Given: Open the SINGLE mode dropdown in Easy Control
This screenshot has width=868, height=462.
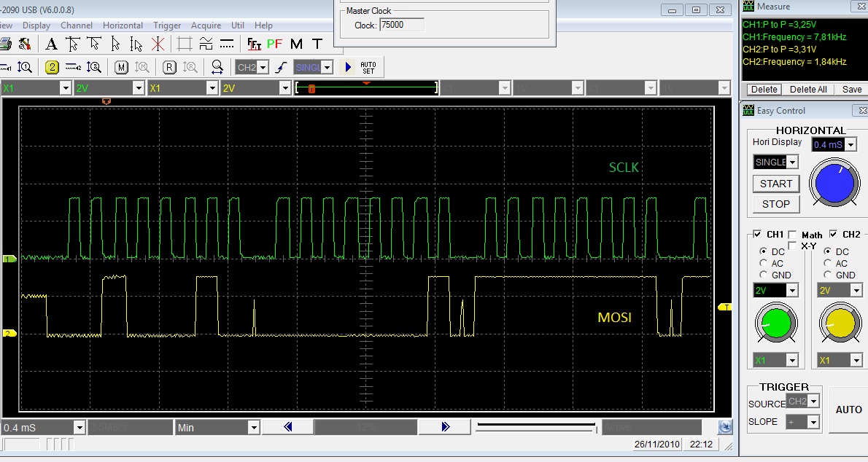Looking at the screenshot, I should tap(793, 162).
